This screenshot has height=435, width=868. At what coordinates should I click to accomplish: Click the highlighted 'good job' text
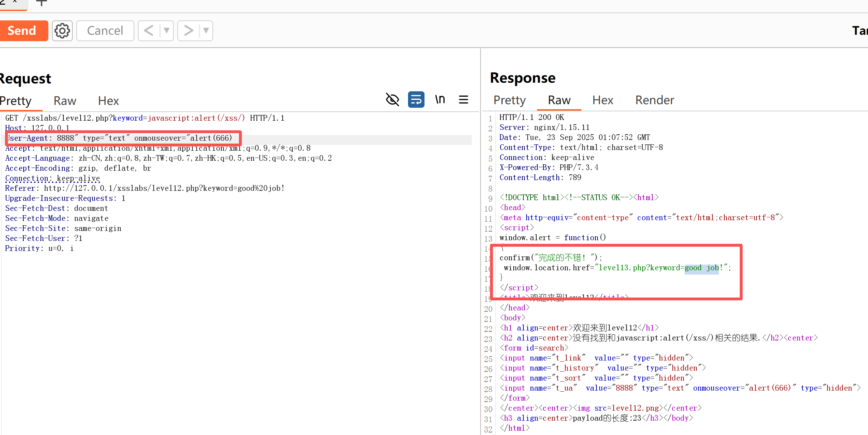[701, 268]
